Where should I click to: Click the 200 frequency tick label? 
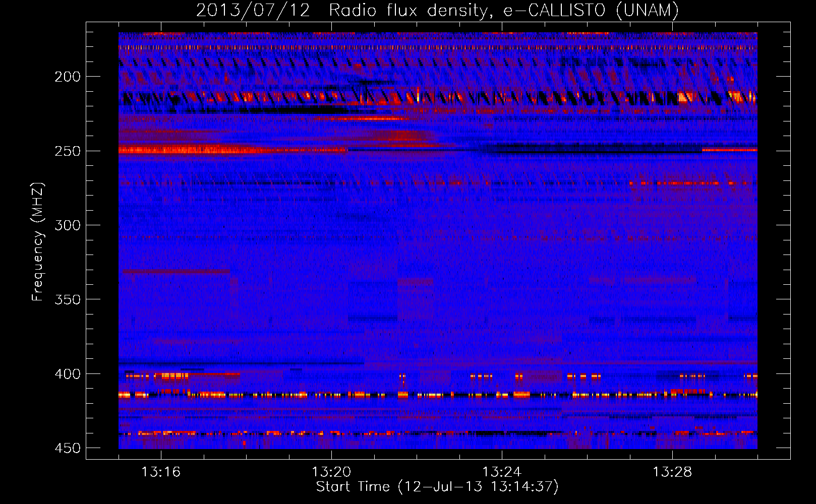(68, 77)
